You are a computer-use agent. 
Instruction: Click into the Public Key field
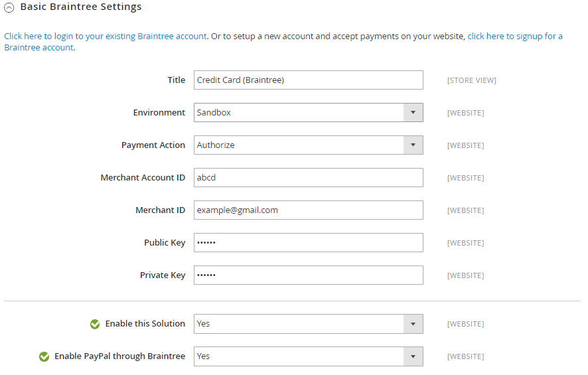point(308,243)
